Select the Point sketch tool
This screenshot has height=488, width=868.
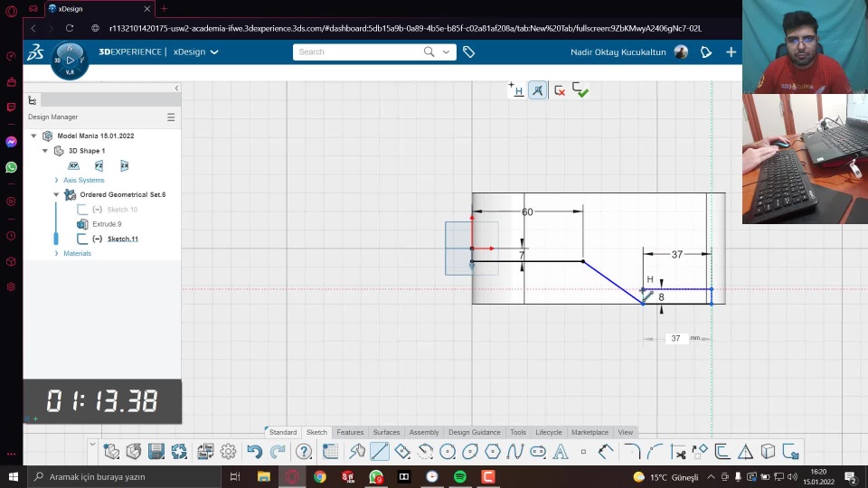pos(583,452)
